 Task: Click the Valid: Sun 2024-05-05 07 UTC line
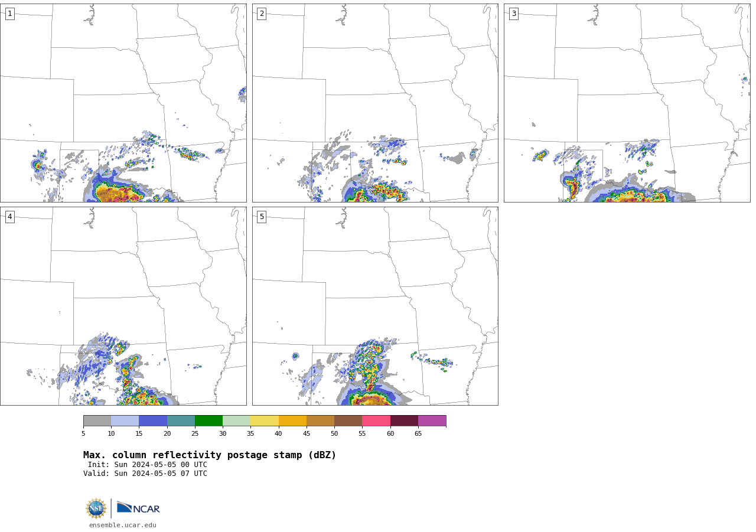[145, 474]
